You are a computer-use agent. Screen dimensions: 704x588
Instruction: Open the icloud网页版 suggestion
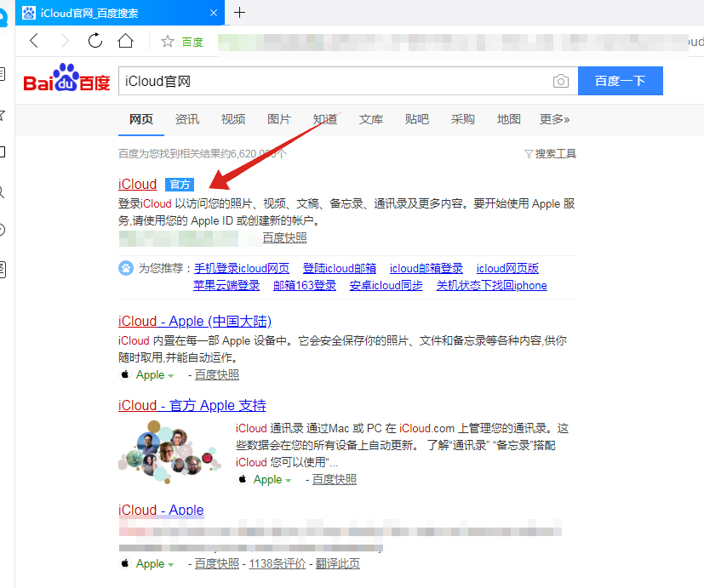[507, 268]
